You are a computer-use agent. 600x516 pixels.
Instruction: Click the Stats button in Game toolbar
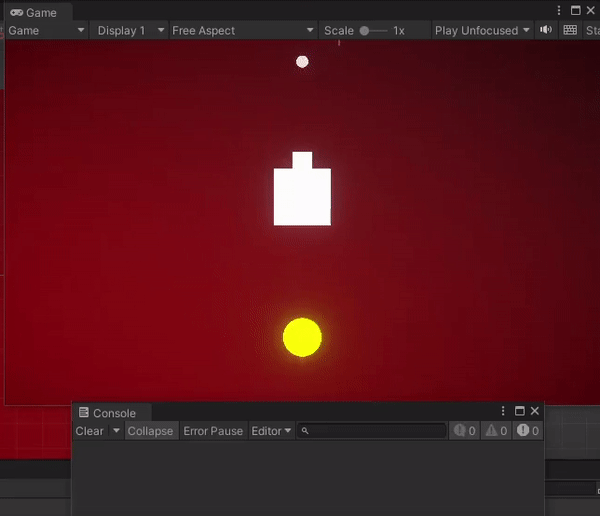(592, 31)
